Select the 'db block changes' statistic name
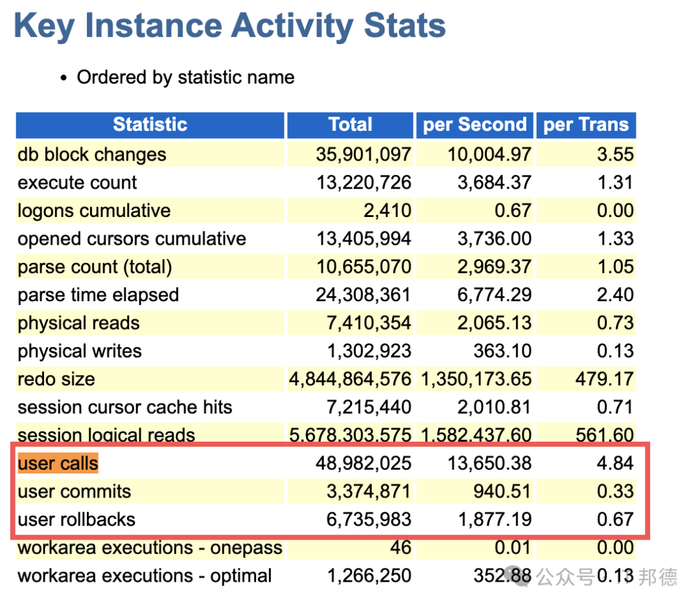700x605 pixels. [x=92, y=155]
